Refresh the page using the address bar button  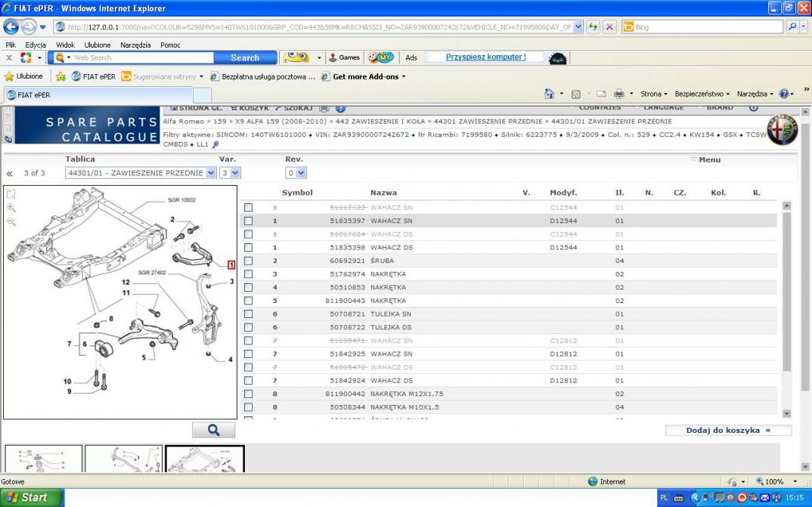593,27
